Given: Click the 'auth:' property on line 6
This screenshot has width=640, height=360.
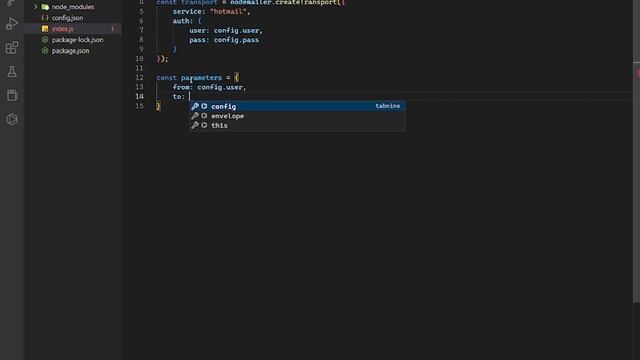Looking at the screenshot, I should point(183,21).
